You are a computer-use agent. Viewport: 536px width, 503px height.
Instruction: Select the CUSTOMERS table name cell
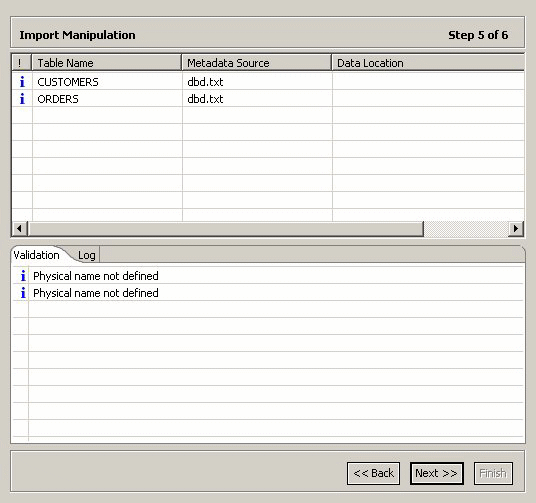(x=107, y=82)
